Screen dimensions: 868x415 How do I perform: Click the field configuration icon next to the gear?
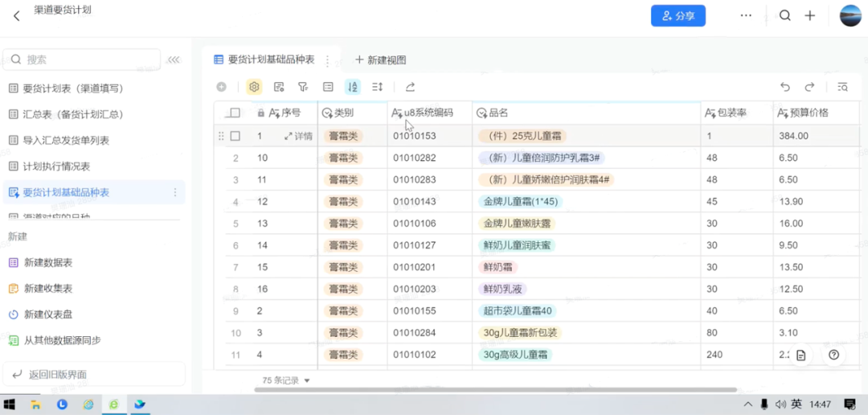(x=279, y=86)
